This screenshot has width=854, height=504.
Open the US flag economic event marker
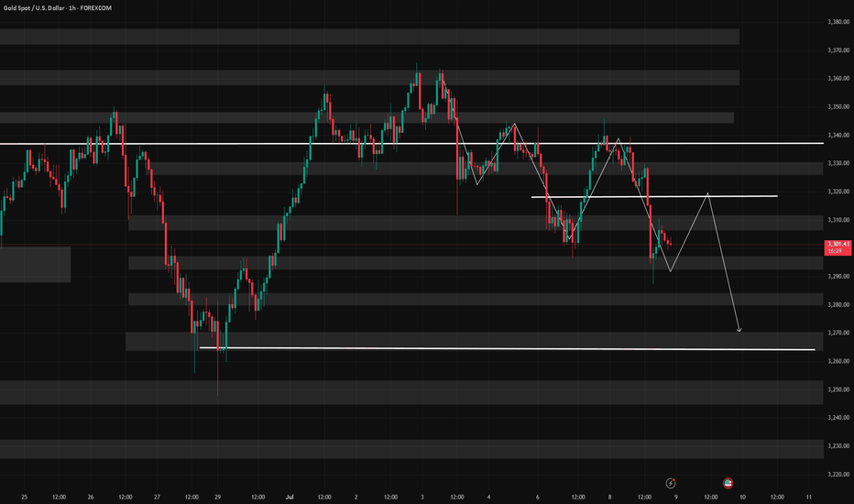pos(728,483)
